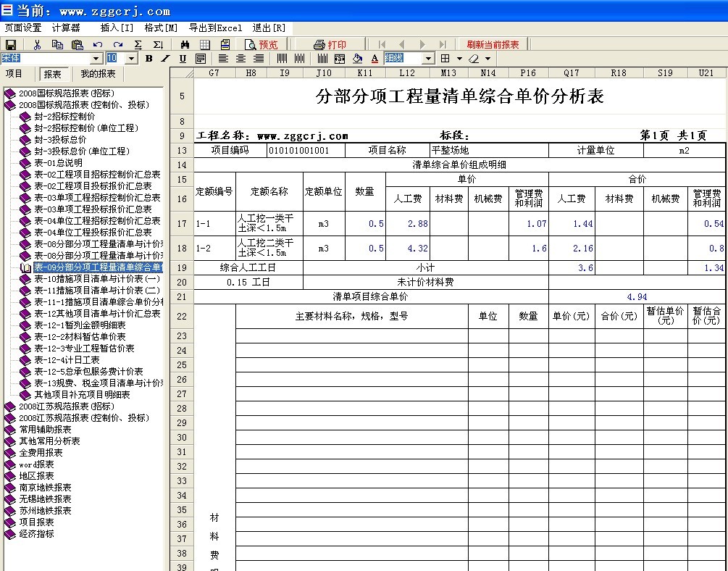
Task: Expand 2008国标规范报表(招标) tree node
Action: [x=66, y=93]
